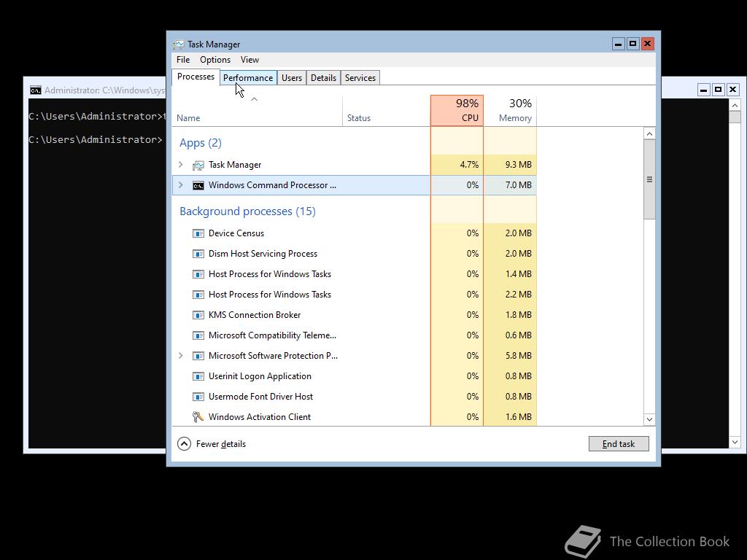Screen dimensions: 747x560
Task: Click the Userinit Logon Application icon
Action: point(198,377)
